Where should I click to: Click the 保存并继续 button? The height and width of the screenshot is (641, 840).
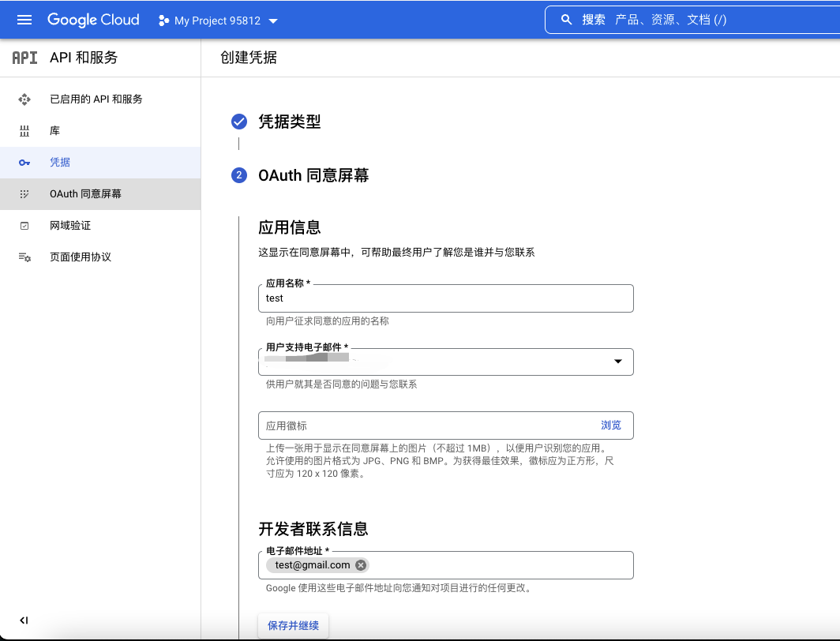(x=293, y=626)
